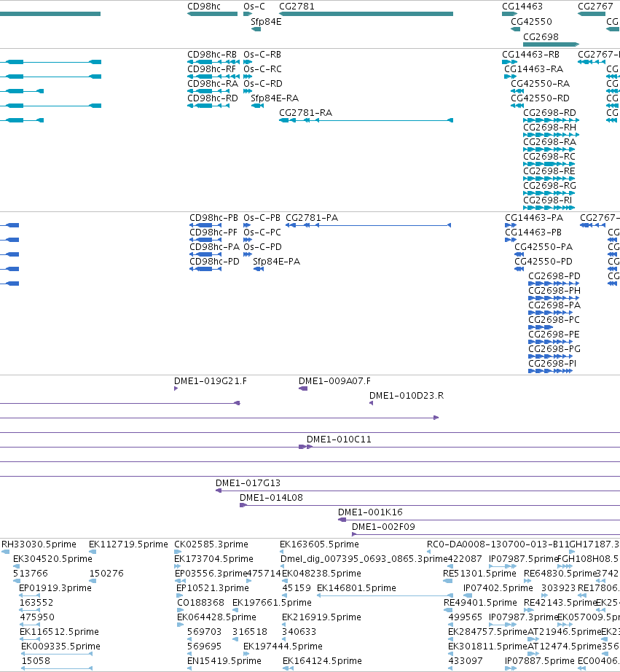This screenshot has width=620, height=672.
Task: Open transcript CD98hc-RB
Action: [x=212, y=55]
